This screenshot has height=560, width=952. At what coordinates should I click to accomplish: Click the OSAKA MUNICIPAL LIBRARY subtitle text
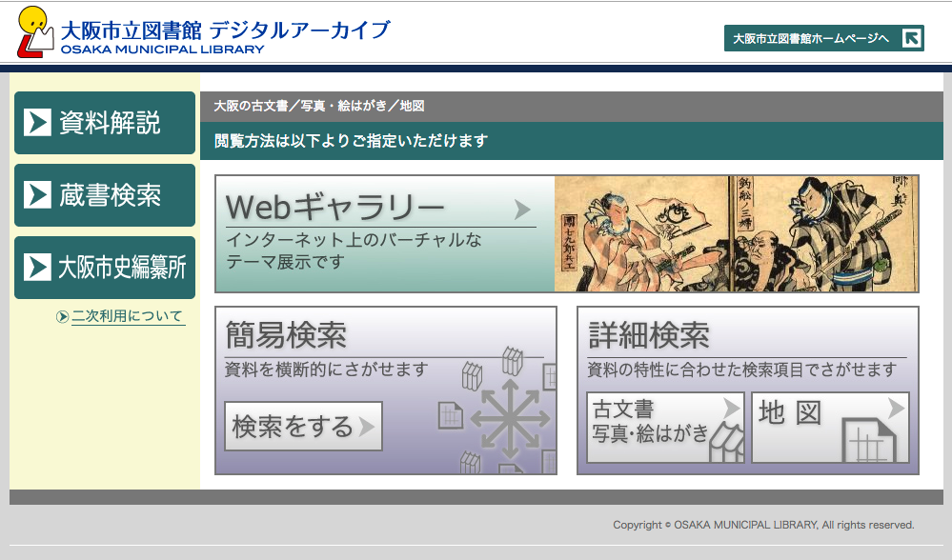pyautogui.click(x=162, y=50)
